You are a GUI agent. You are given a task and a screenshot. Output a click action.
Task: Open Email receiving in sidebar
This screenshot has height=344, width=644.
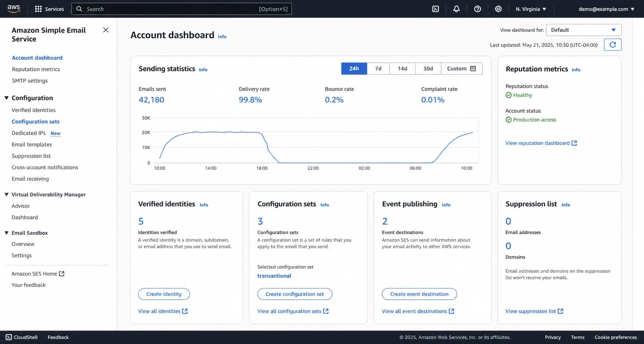coord(30,179)
